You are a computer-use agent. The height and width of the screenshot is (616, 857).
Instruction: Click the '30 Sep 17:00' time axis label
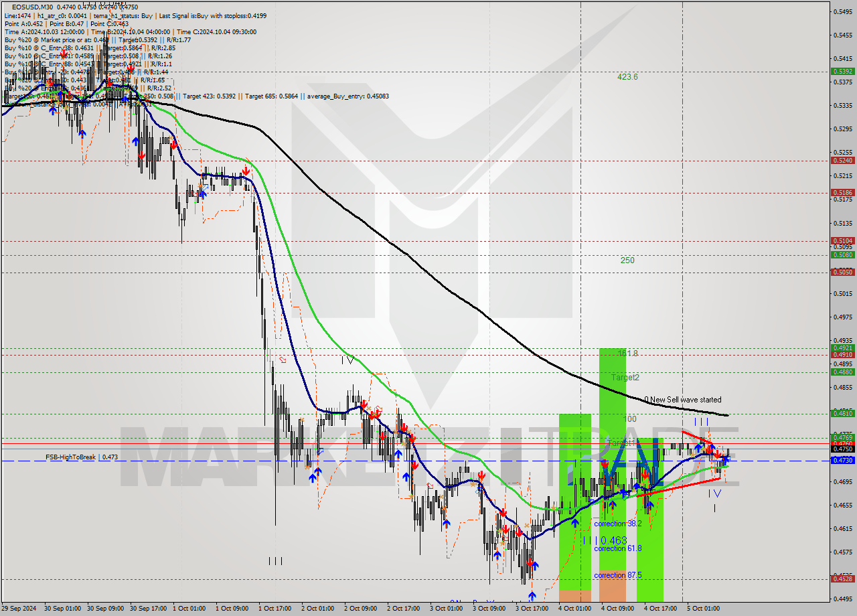(x=147, y=609)
